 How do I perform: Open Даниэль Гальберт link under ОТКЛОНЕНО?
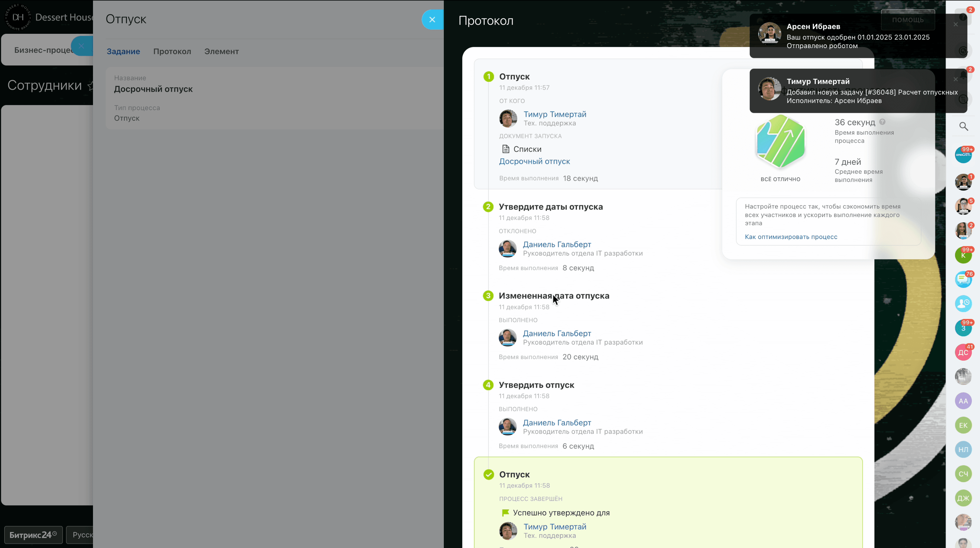(557, 244)
